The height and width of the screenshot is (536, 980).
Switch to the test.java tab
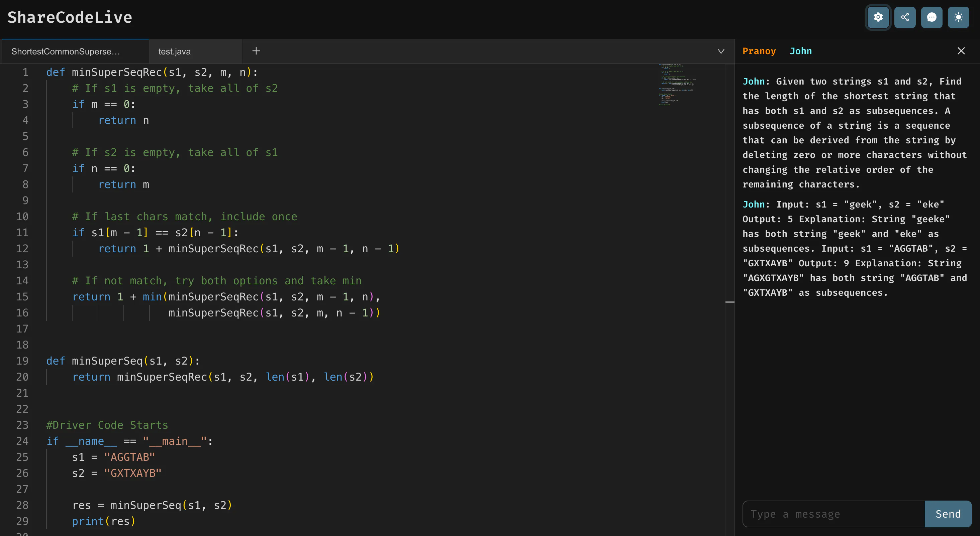(196, 51)
